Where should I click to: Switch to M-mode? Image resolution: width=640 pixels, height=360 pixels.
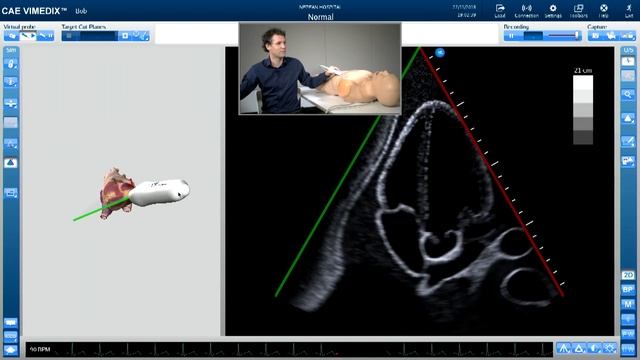628,305
